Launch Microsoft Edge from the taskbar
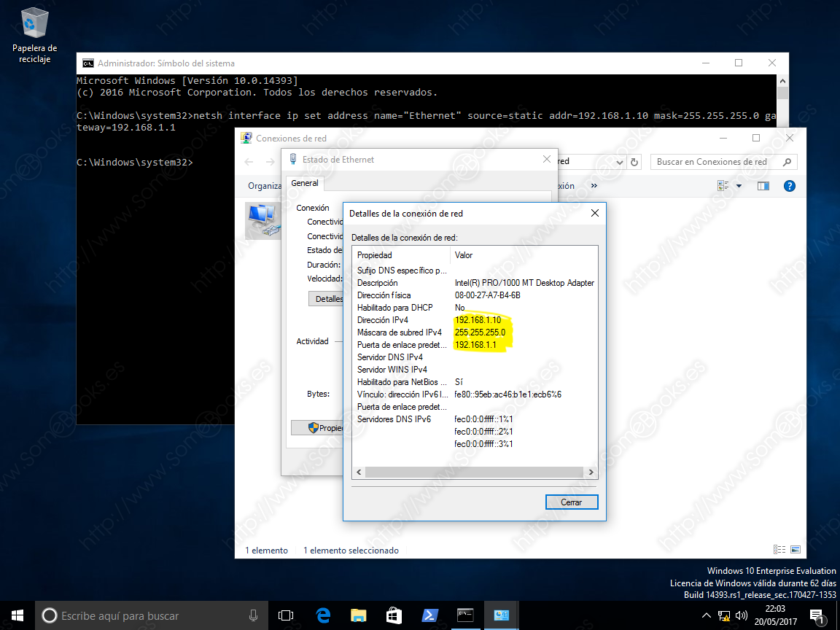This screenshot has width=840, height=630. pos(323,616)
